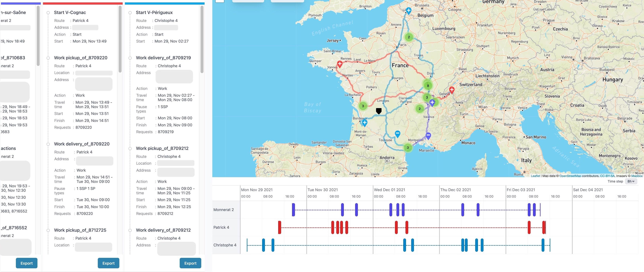
Task: Click the black marker near Limoges
Action: 379,111
